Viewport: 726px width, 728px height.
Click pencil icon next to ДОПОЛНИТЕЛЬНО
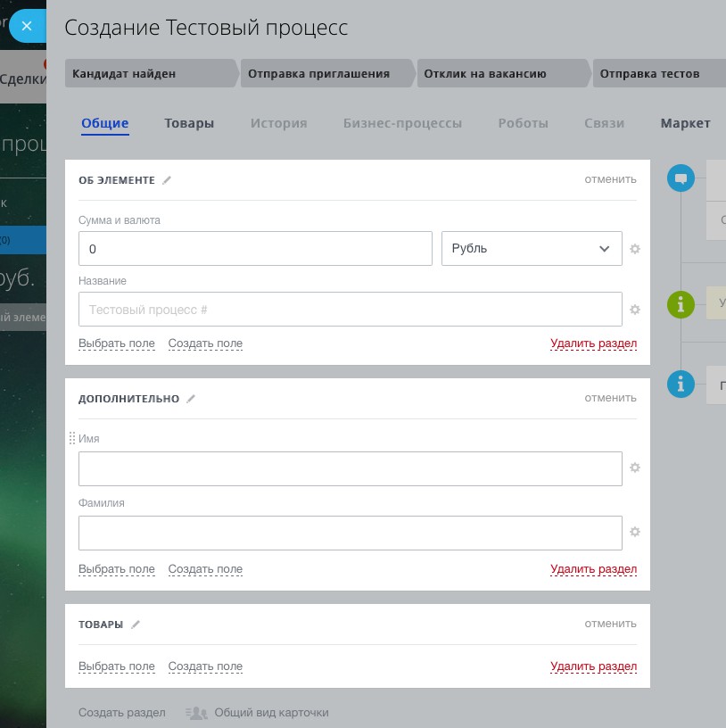(191, 399)
